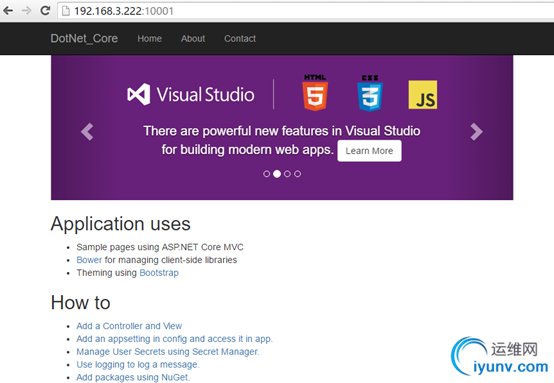
Task: Open the Bower link
Action: point(89,260)
